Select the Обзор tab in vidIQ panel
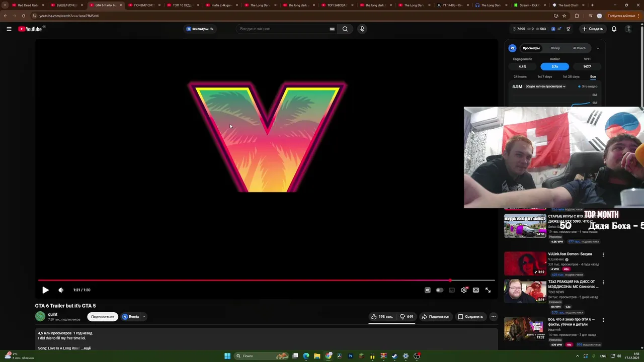 click(x=555, y=48)
